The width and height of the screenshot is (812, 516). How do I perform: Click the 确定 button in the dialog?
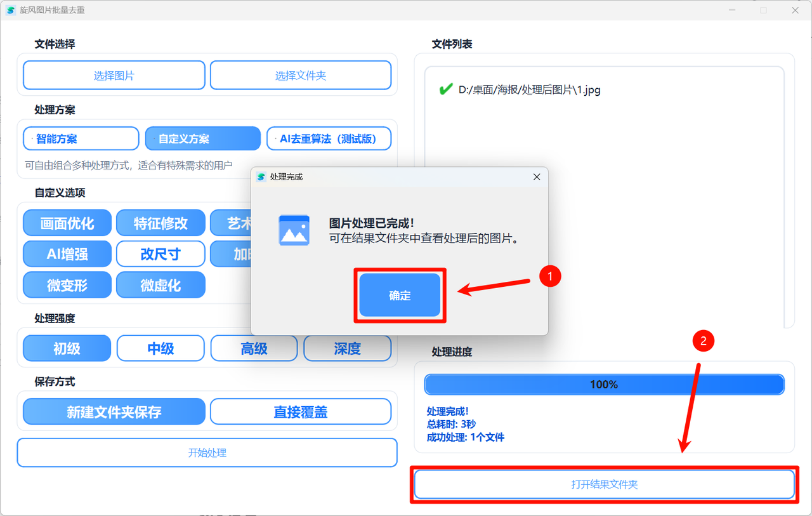400,295
